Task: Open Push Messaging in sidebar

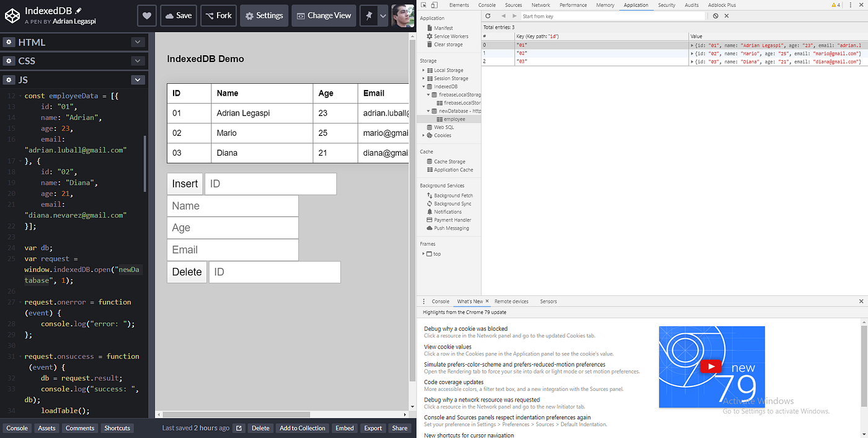Action: (451, 228)
